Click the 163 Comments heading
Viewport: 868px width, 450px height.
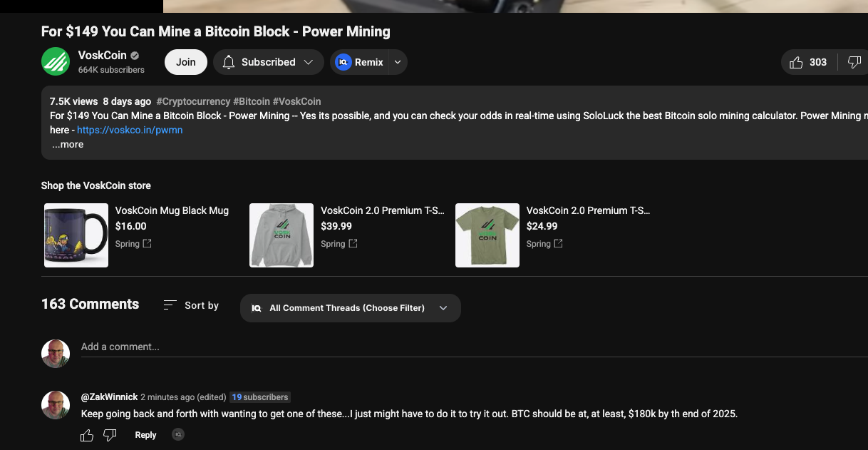[90, 304]
